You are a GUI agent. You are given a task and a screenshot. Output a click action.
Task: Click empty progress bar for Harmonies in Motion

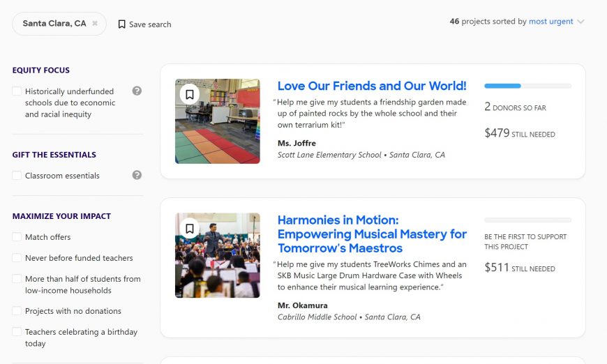(x=527, y=220)
